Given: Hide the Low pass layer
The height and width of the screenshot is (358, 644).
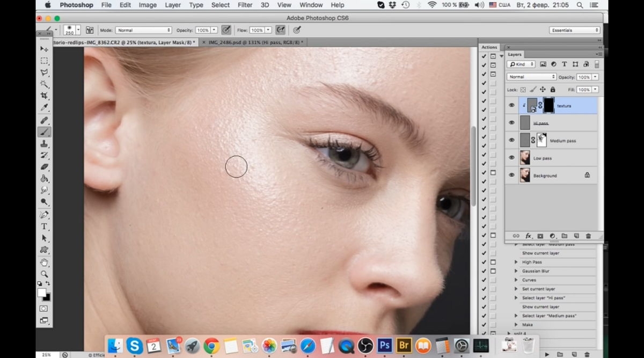Looking at the screenshot, I should [511, 158].
